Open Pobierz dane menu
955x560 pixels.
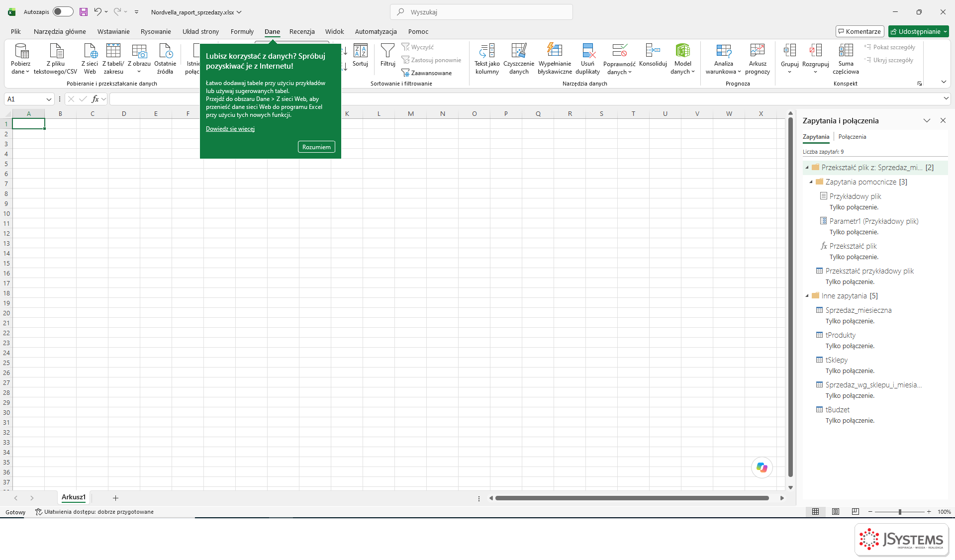coord(20,59)
